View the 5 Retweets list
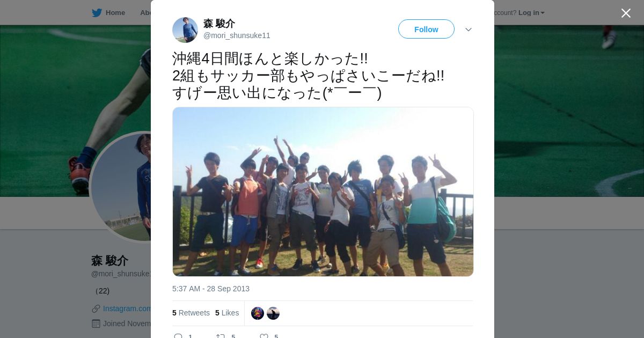The image size is (644, 338). (191, 313)
